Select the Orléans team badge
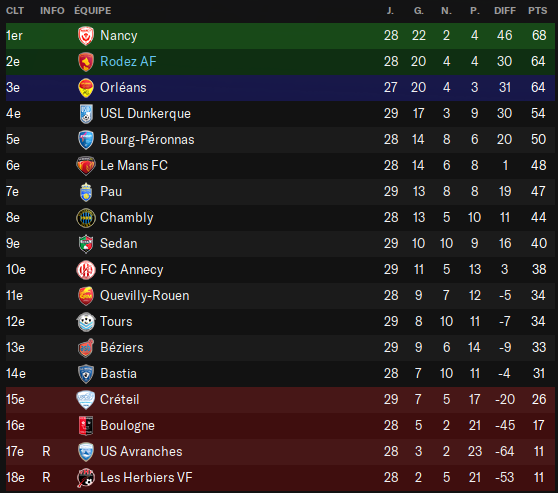This screenshot has width=558, height=493. pos(86,88)
